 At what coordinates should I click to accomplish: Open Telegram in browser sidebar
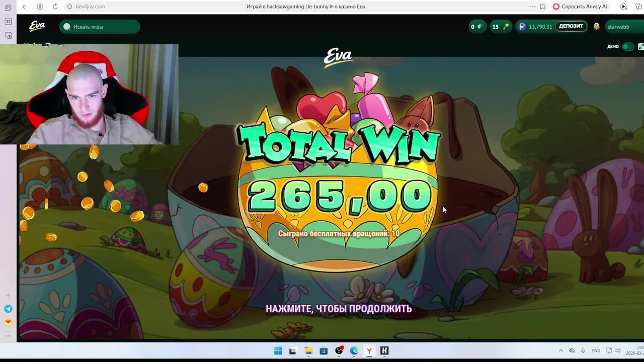point(8,309)
